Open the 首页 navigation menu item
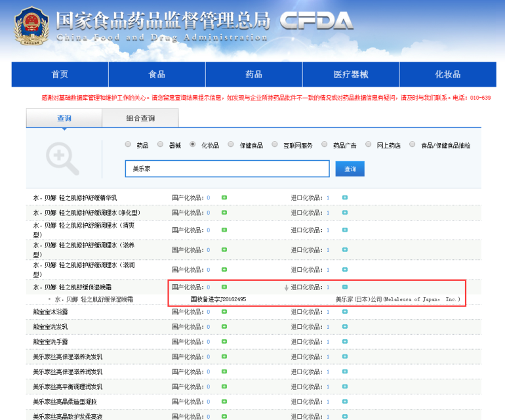505x420 pixels. click(x=60, y=74)
